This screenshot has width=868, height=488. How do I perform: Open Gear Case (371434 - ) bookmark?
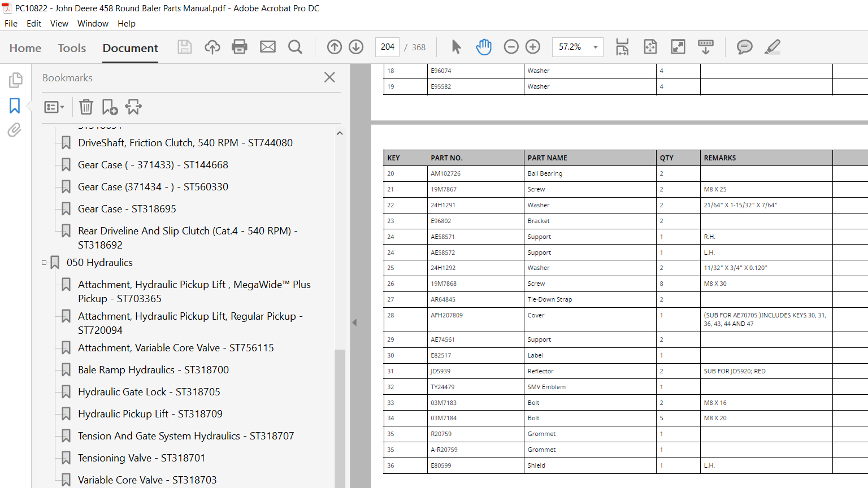[x=153, y=187]
